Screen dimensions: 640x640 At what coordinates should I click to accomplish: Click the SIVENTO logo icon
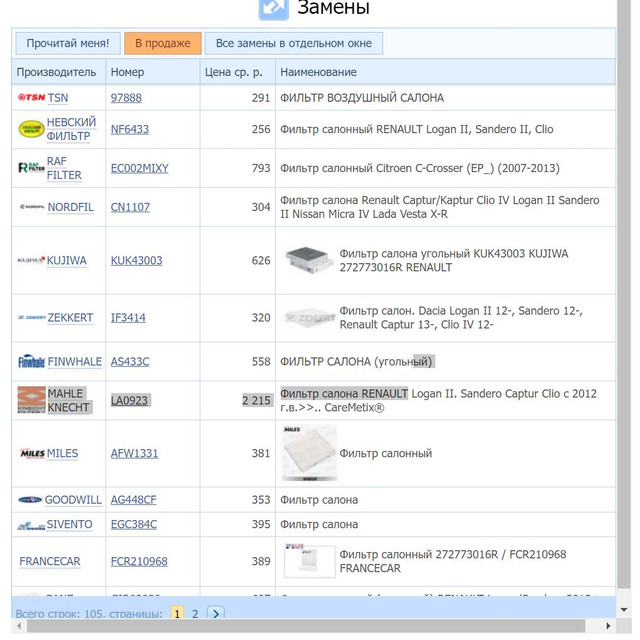pyautogui.click(x=31, y=525)
